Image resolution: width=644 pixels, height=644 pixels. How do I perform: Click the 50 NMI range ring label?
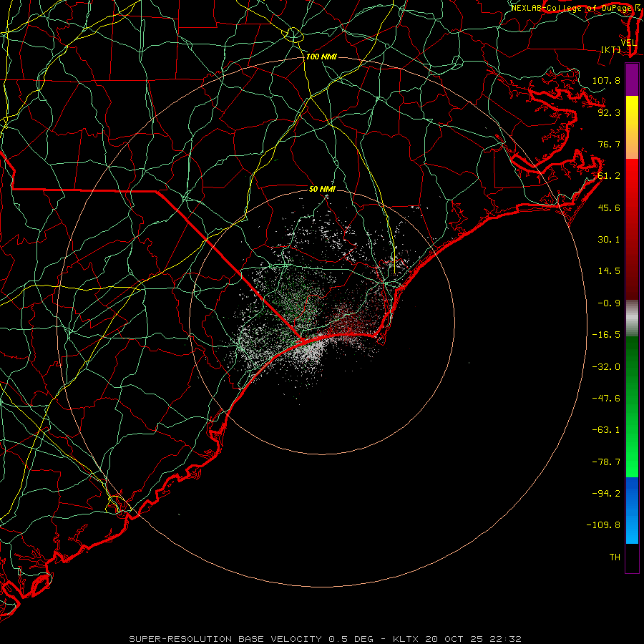(322, 189)
